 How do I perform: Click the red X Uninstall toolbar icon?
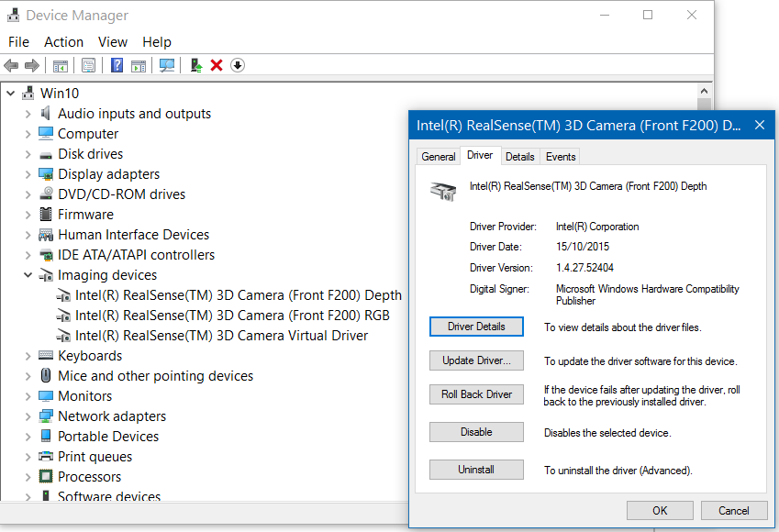(217, 65)
